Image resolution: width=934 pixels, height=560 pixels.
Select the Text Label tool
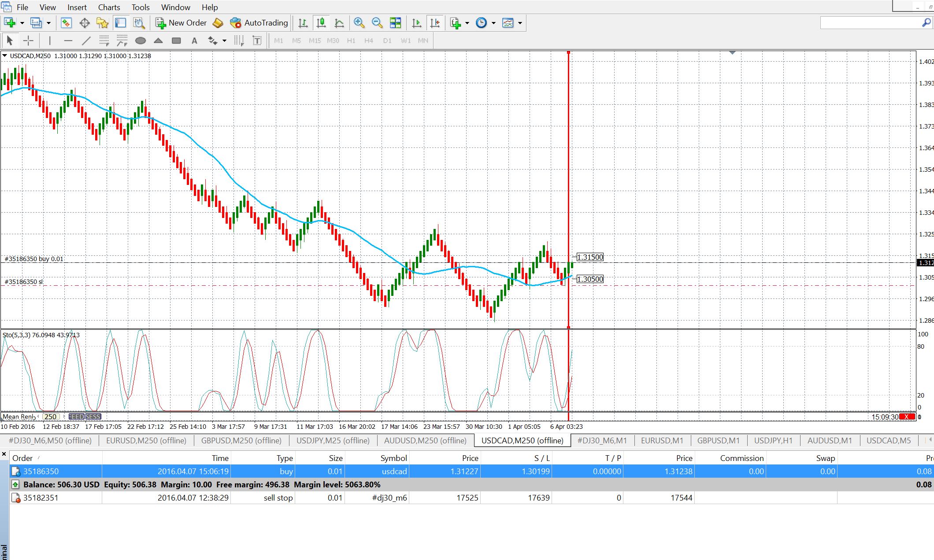[257, 41]
